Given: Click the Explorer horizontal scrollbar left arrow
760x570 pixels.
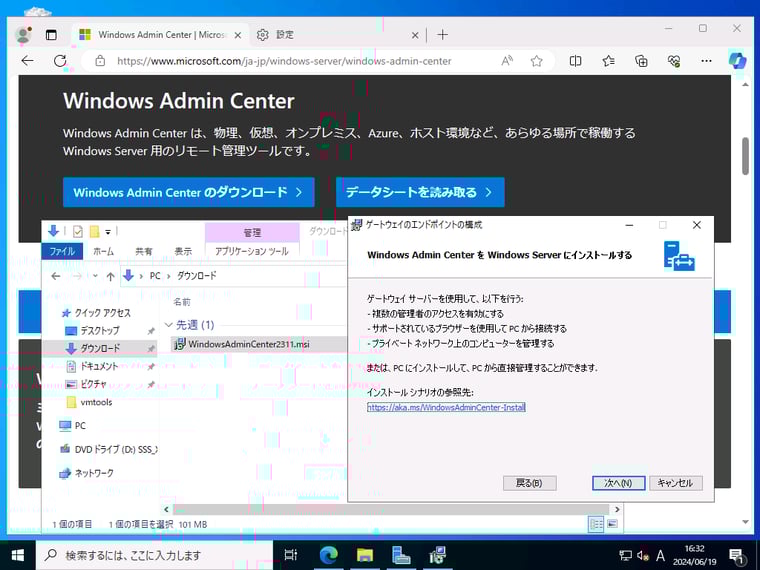Looking at the screenshot, I should pyautogui.click(x=166, y=509).
